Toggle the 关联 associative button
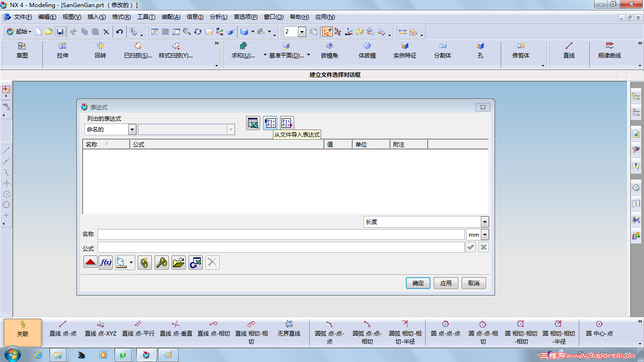The width and height of the screenshot is (644, 362). tap(23, 333)
